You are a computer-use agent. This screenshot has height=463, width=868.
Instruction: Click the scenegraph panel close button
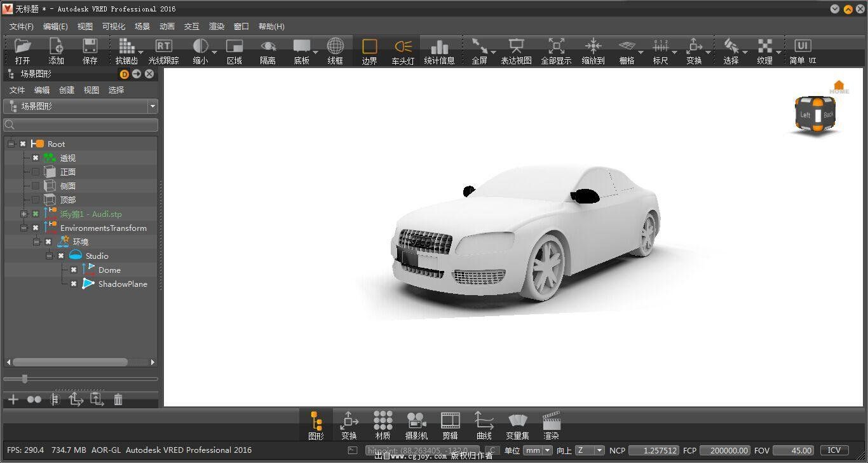(149, 74)
